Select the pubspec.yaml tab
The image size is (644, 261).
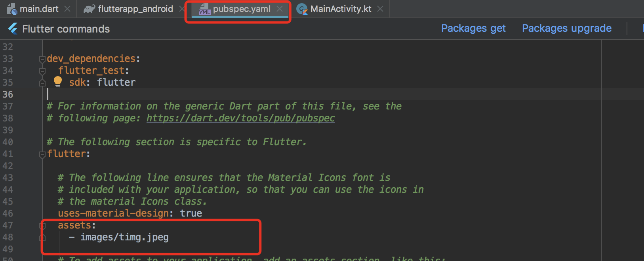pos(242,9)
